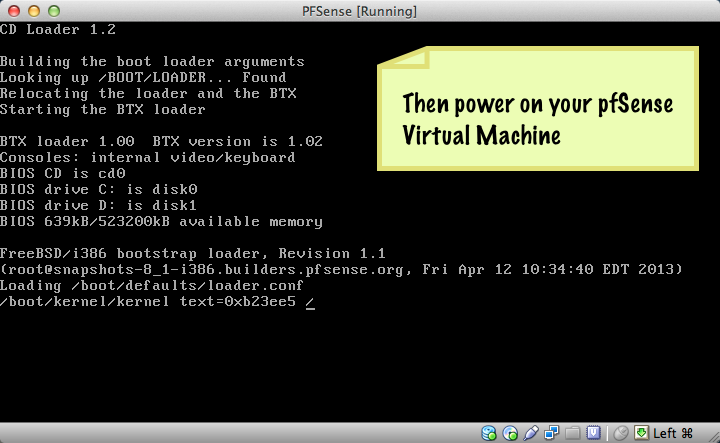
Task: Click 'FreeBSD/i386 bootstrap loader, Revision 1.1' line
Action: pos(192,253)
